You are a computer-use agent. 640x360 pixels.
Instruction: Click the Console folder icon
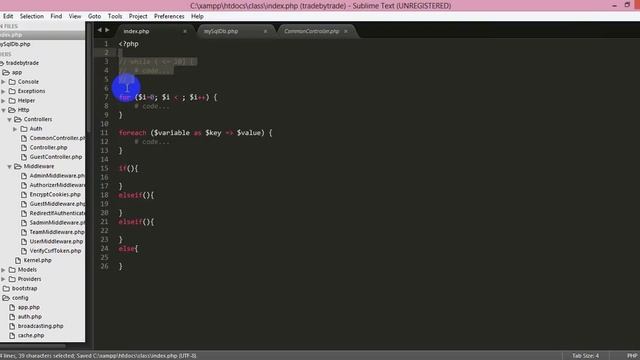[12, 82]
